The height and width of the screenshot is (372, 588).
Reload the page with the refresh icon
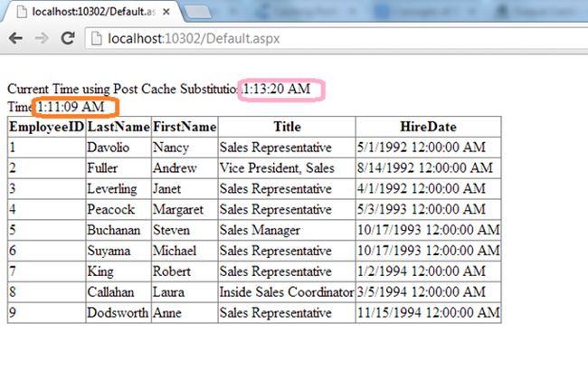coord(68,39)
